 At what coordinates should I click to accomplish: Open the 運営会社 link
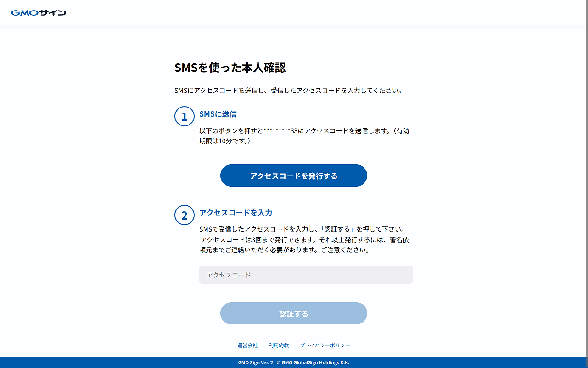pos(247,345)
